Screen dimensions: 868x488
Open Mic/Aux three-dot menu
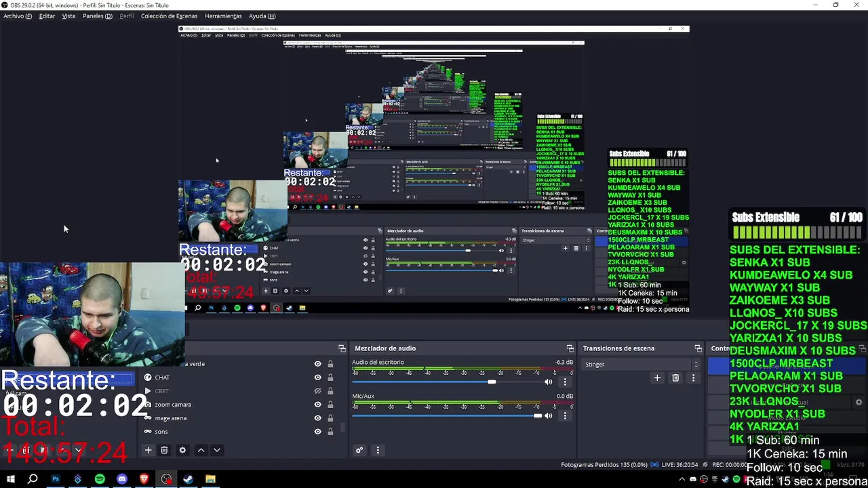tap(565, 415)
